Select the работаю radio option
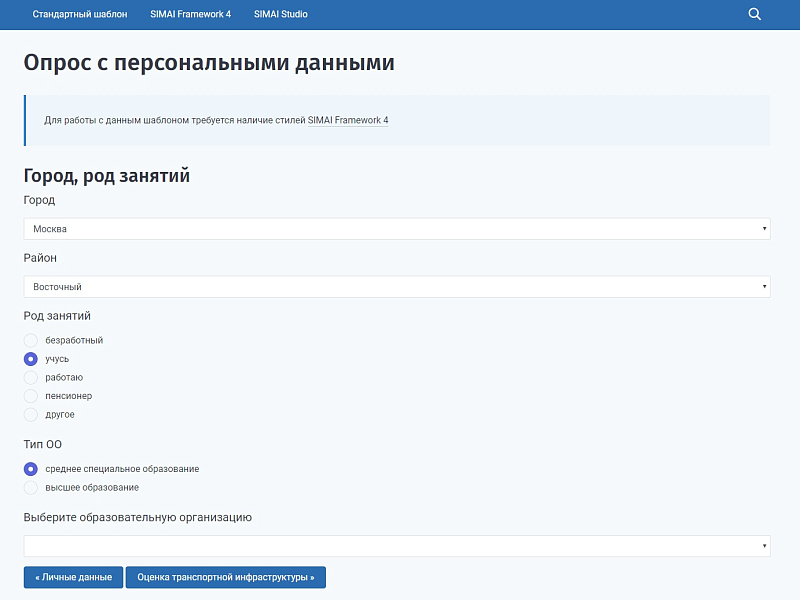The image size is (800, 600). point(31,377)
